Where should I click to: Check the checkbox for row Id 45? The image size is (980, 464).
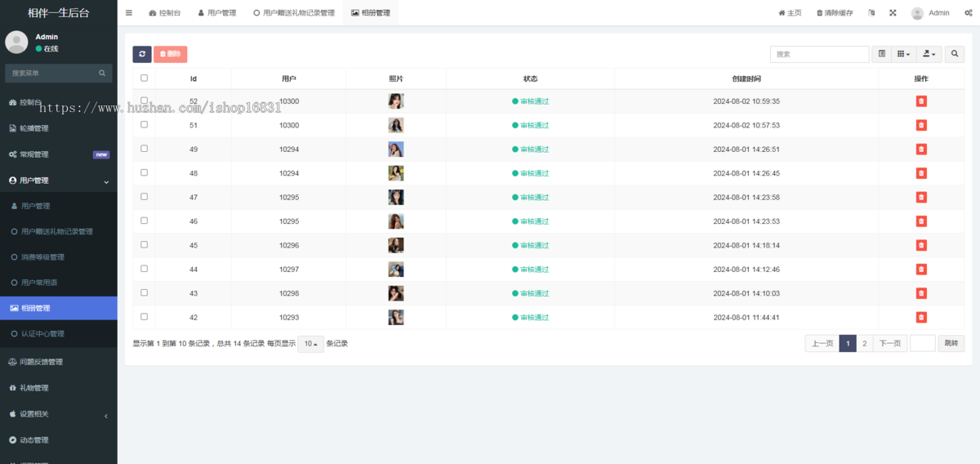click(145, 244)
